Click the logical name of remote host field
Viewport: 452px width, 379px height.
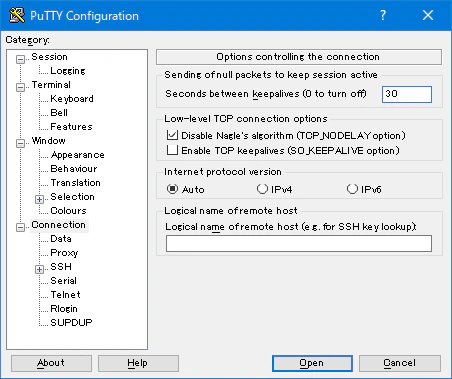click(x=299, y=243)
